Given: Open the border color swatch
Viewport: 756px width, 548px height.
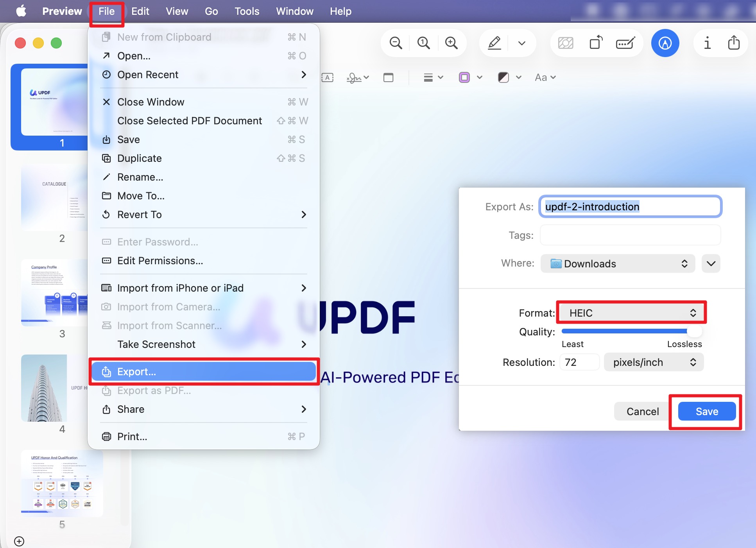Looking at the screenshot, I should click(x=464, y=77).
